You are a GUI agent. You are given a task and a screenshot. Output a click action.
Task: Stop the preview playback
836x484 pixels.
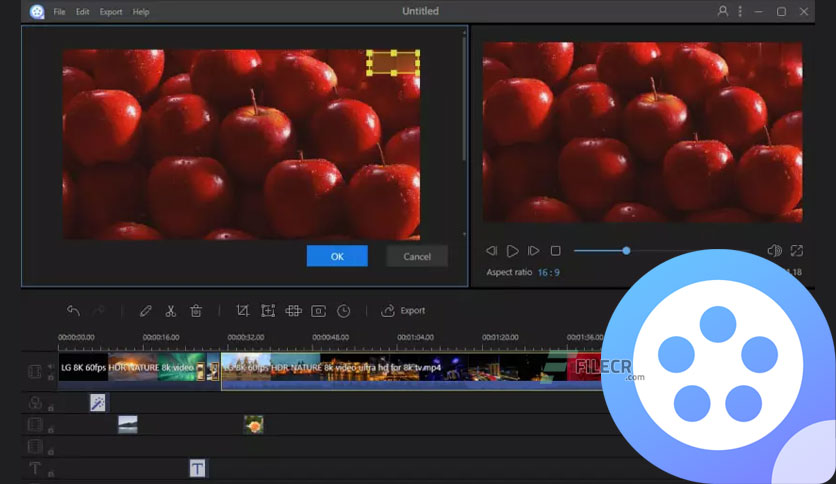[x=556, y=251]
